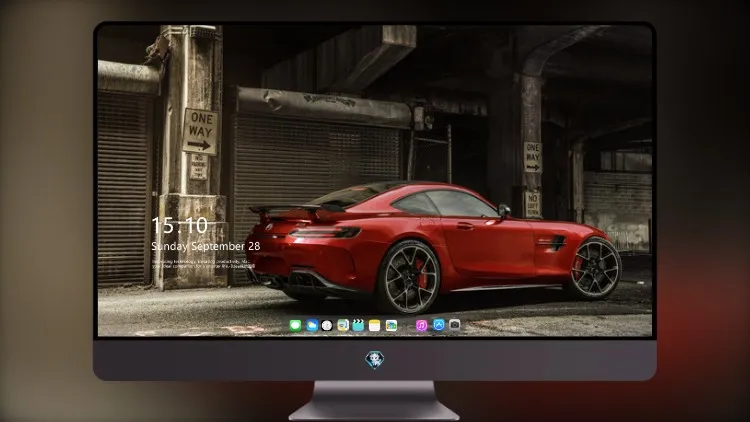This screenshot has height=422, width=750.
Task: Open the blue App Store icon
Action: [x=439, y=325]
